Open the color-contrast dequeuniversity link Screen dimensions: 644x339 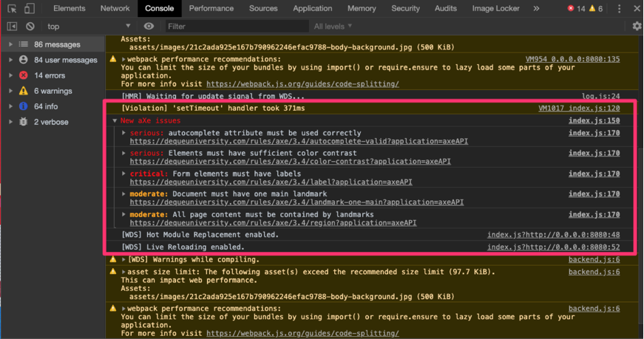tap(291, 161)
